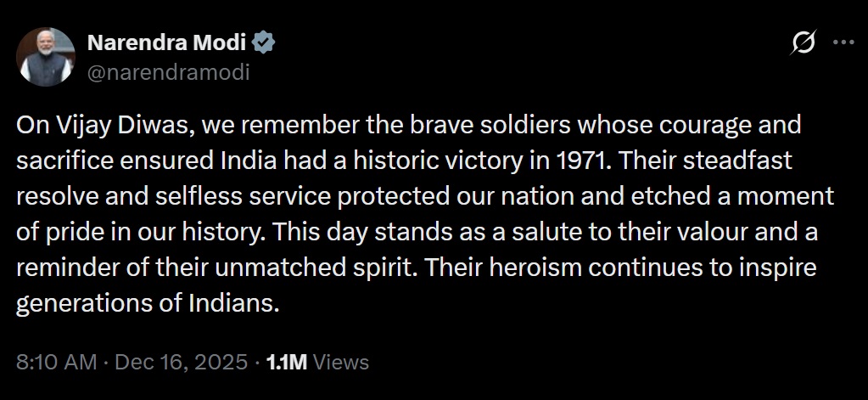Open the Grok slashed-circle icon

click(804, 42)
